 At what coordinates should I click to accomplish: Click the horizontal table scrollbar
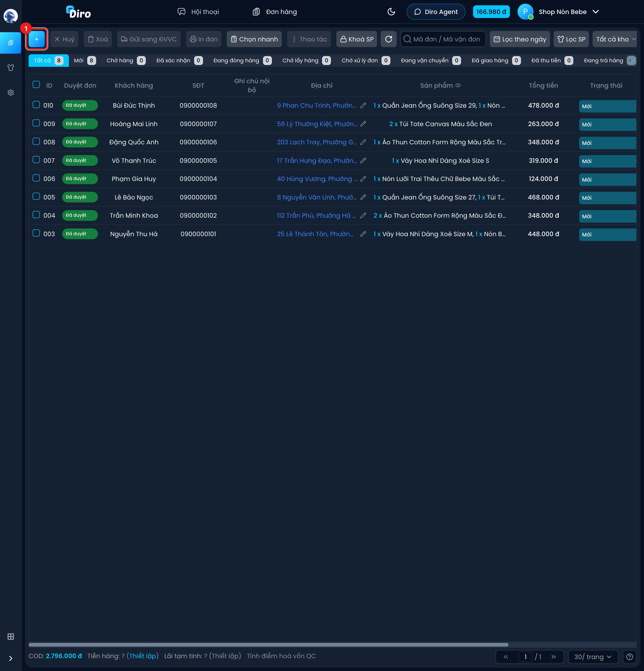coord(268,645)
